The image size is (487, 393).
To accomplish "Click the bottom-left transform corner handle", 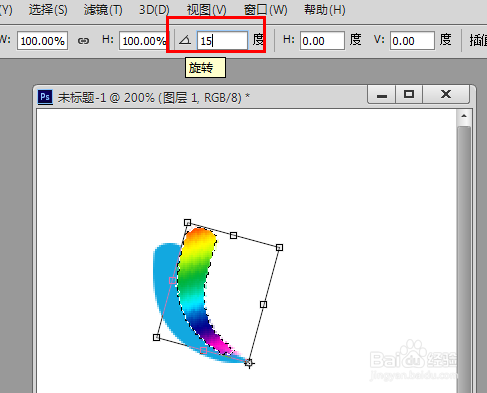I will point(156,338).
